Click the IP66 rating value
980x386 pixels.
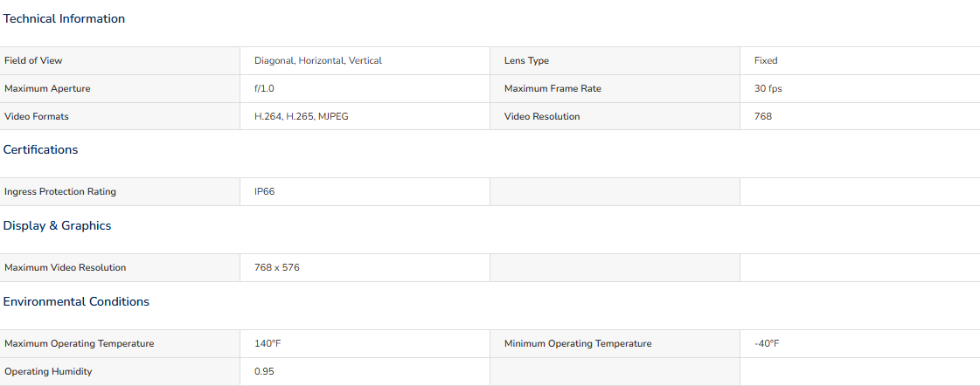264,192
